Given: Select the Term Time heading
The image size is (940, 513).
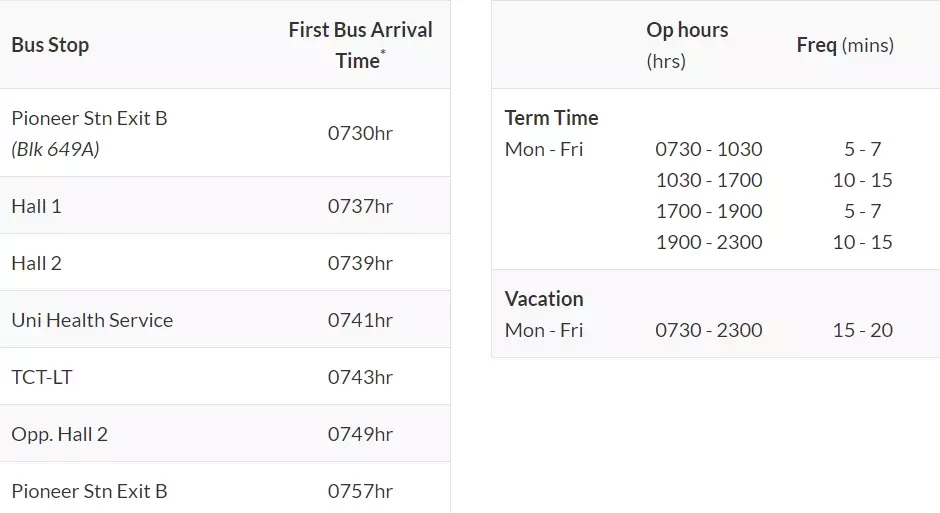Looking at the screenshot, I should point(552,117).
